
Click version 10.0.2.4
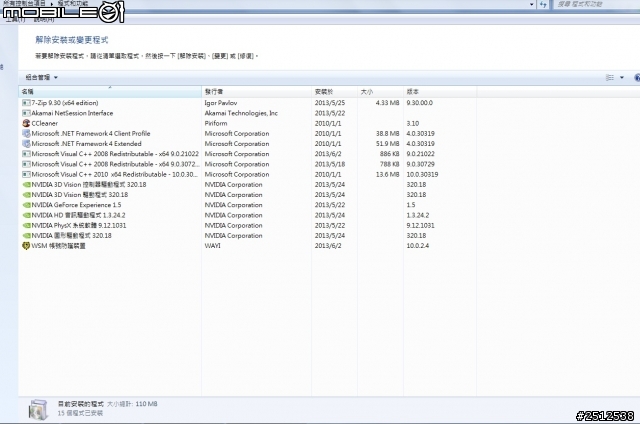[418, 246]
